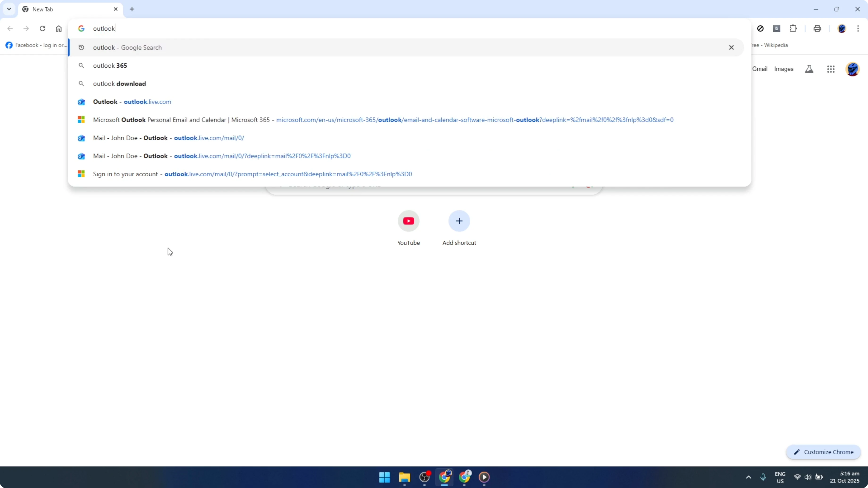Viewport: 868px width, 488px height.
Task: Expand the system tray hidden icons chevron
Action: click(x=748, y=477)
